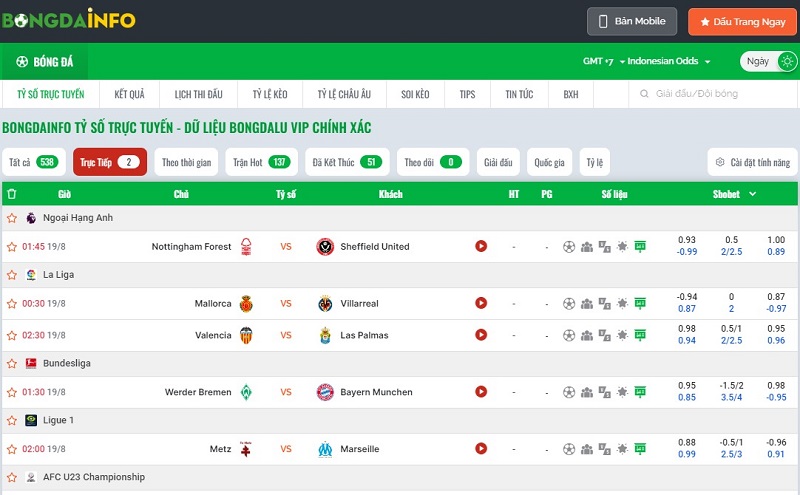Open the LỊCH THI ĐẤU menu

click(198, 94)
